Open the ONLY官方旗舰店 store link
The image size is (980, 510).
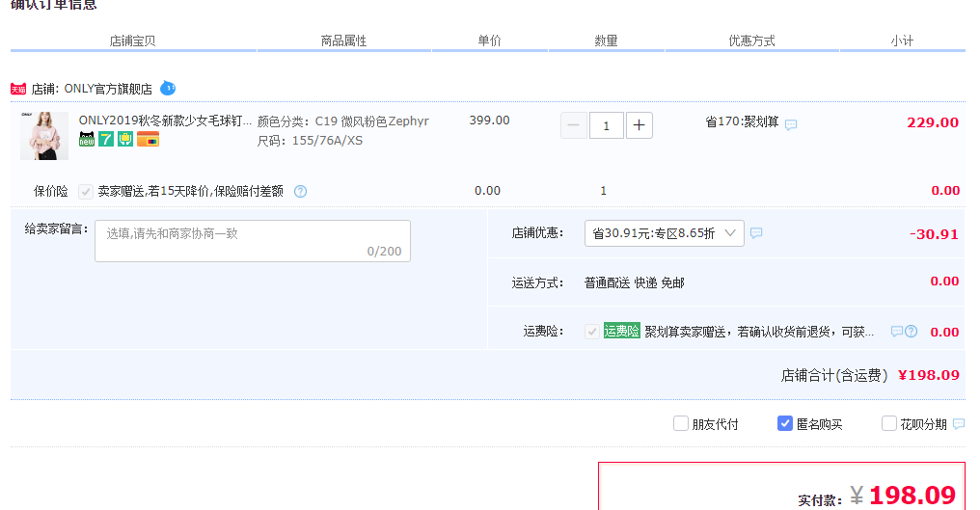[x=108, y=89]
